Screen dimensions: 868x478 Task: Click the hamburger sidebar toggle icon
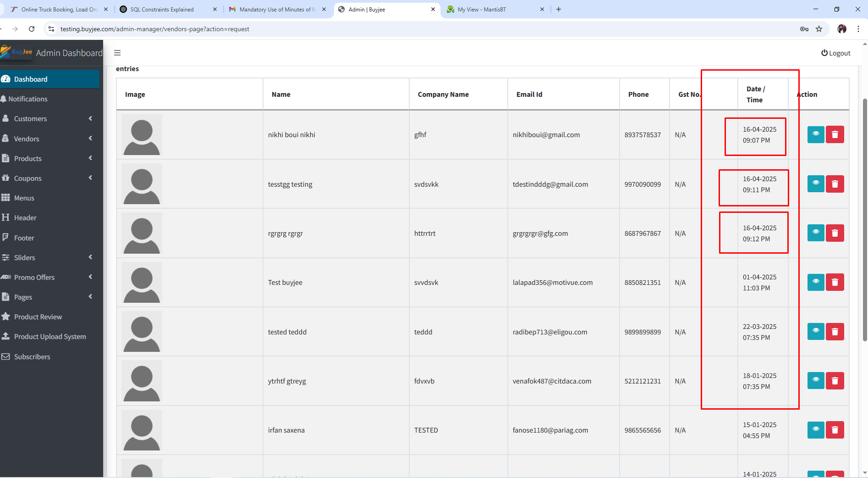pyautogui.click(x=117, y=53)
